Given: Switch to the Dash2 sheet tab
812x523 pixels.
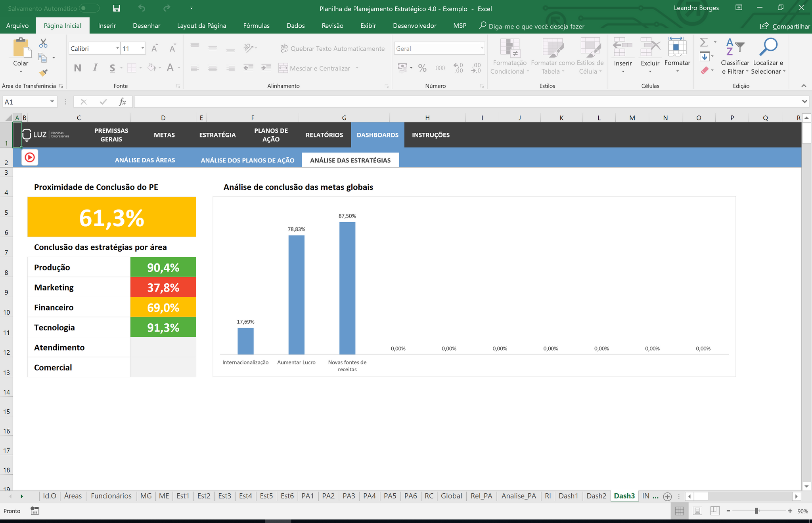Looking at the screenshot, I should pos(596,496).
